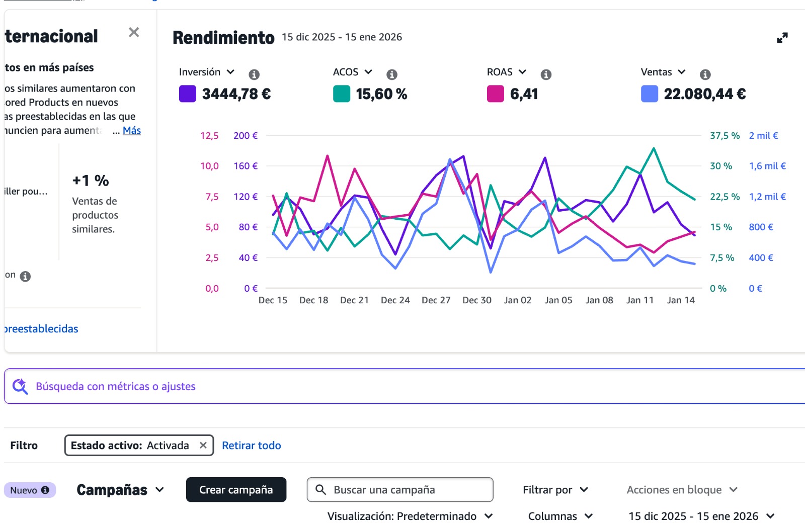Expand the Columnas dropdown
Screen dimensions: 805x532
(x=560, y=516)
